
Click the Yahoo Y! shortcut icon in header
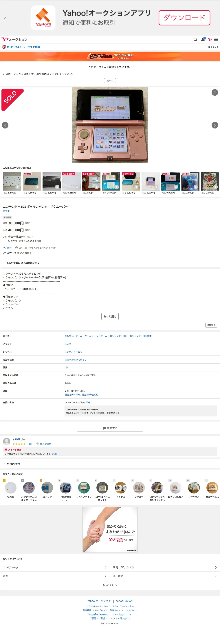click(210, 40)
